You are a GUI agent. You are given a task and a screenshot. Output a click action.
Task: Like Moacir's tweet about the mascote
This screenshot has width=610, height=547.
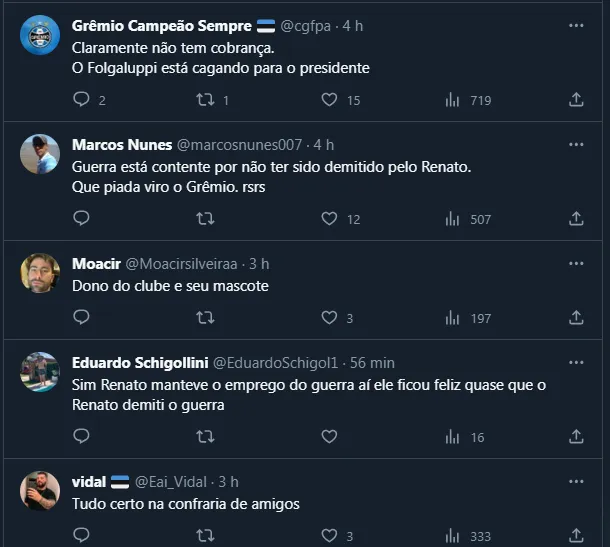tap(329, 318)
